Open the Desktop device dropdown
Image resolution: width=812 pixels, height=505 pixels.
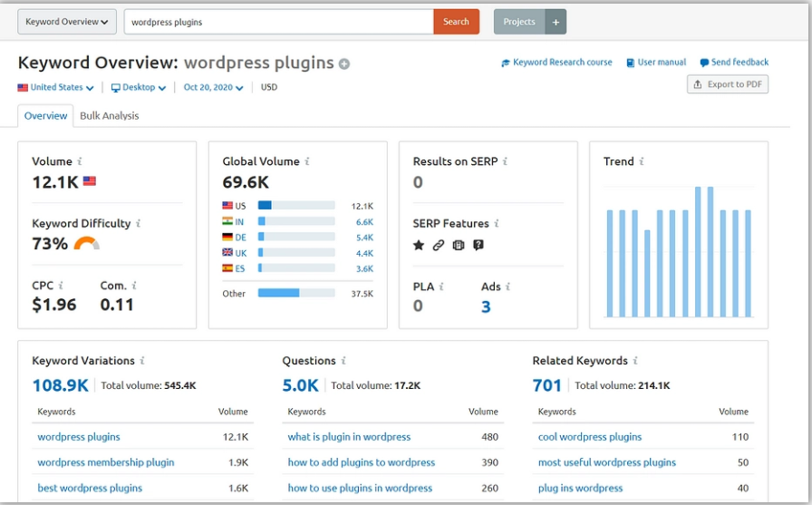tap(139, 88)
